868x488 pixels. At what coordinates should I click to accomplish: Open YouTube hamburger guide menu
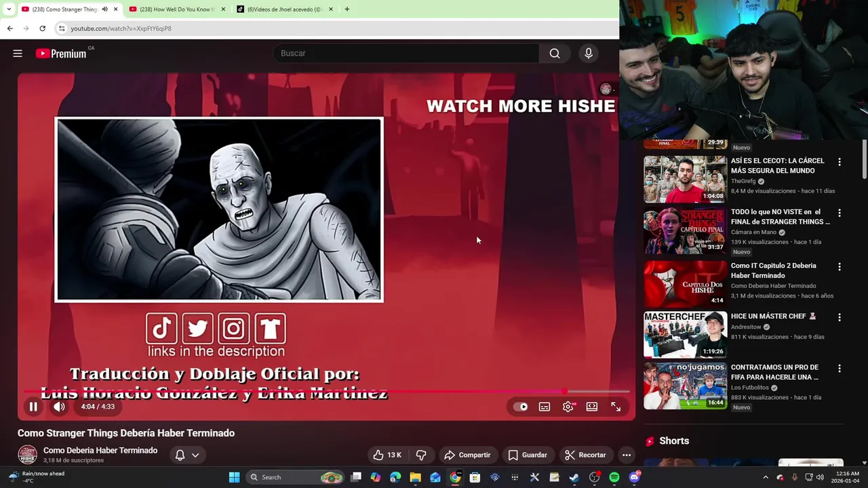click(x=18, y=54)
